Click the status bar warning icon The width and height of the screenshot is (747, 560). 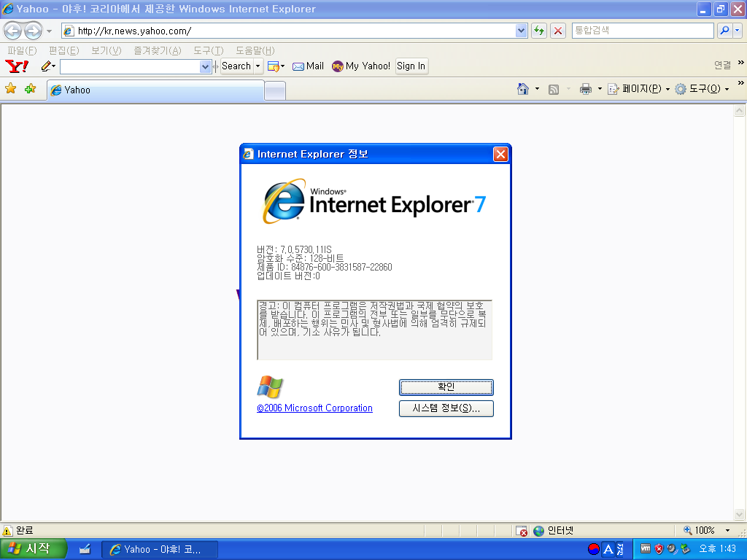coord(7,531)
